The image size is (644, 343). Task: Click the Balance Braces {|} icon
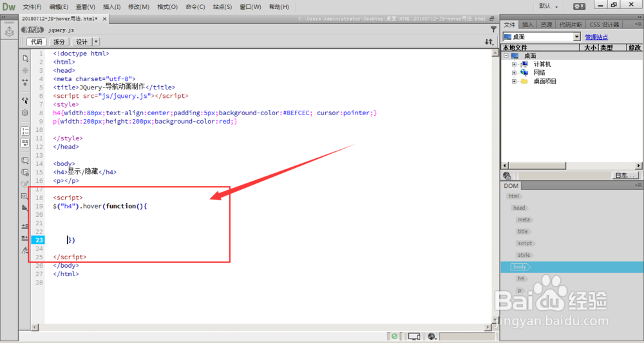[25, 113]
